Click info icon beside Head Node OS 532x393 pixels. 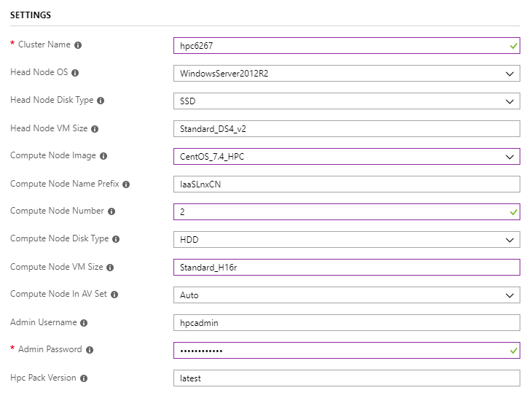coord(76,73)
